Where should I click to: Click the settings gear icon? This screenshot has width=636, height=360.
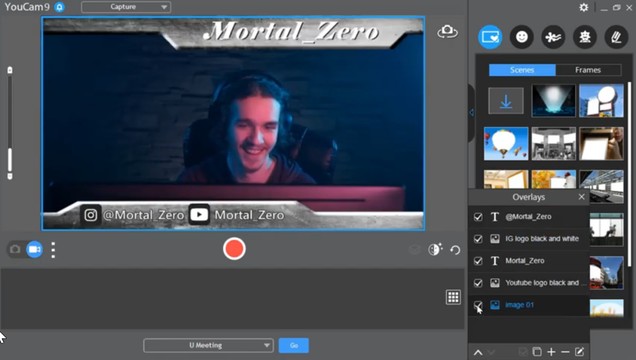click(584, 7)
